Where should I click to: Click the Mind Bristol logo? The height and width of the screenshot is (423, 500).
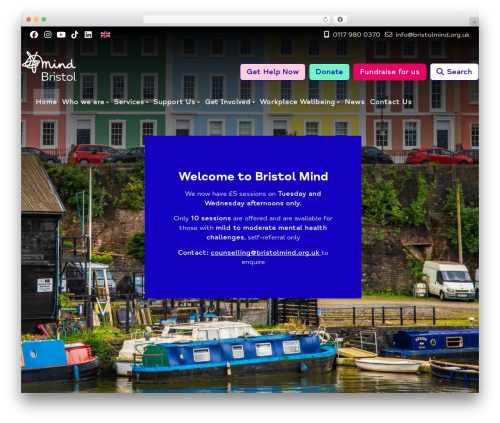point(49,66)
